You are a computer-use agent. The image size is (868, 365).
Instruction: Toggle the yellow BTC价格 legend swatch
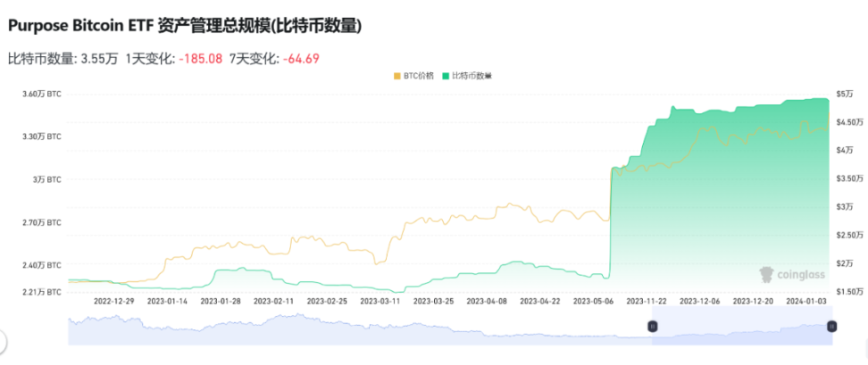tap(397, 76)
